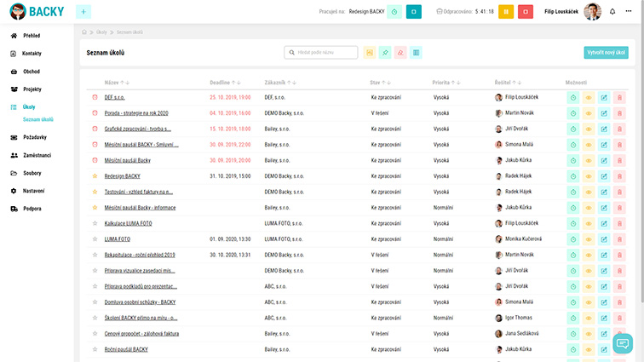Click the green timer icon next to Redesign BACKY
The width and height of the screenshot is (644, 362).
(394, 12)
